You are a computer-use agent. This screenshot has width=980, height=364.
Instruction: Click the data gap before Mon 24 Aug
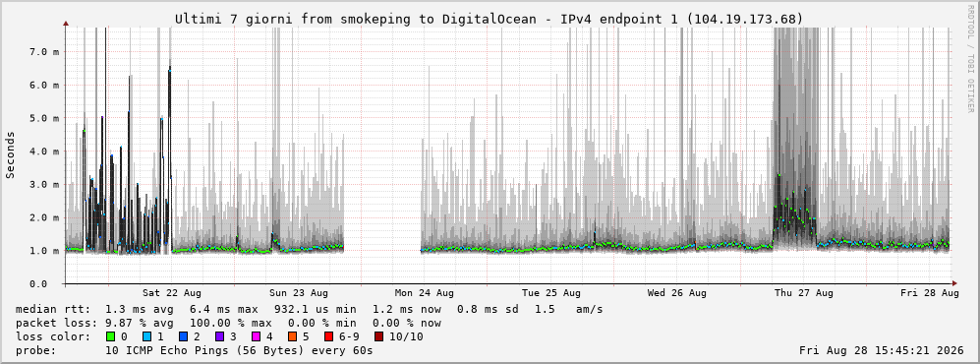point(382,156)
